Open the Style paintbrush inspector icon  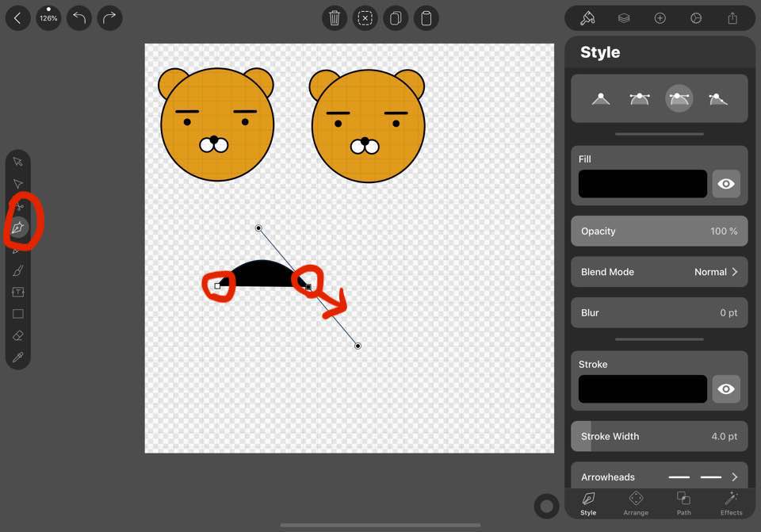(587, 18)
